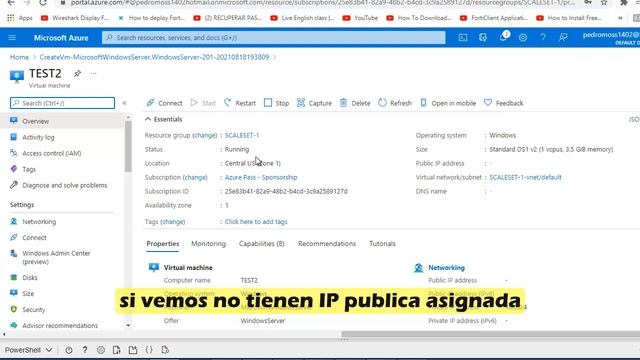Open the Help question mark
Viewport: 640px width, 360px height.
coord(543,38)
